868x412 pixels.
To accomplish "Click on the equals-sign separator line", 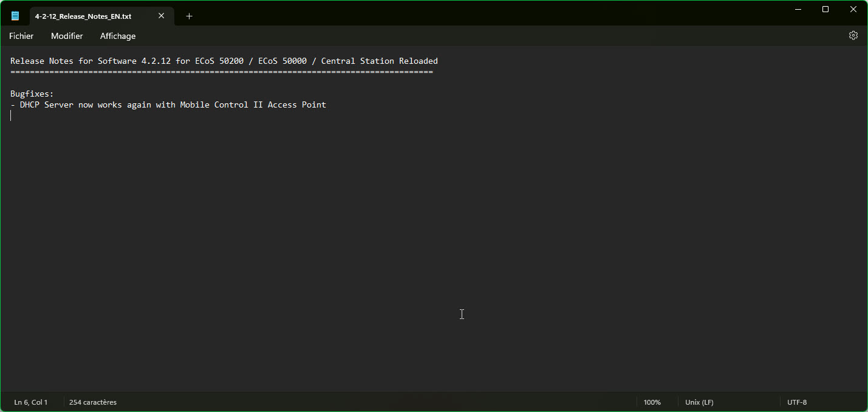I will click(x=221, y=72).
